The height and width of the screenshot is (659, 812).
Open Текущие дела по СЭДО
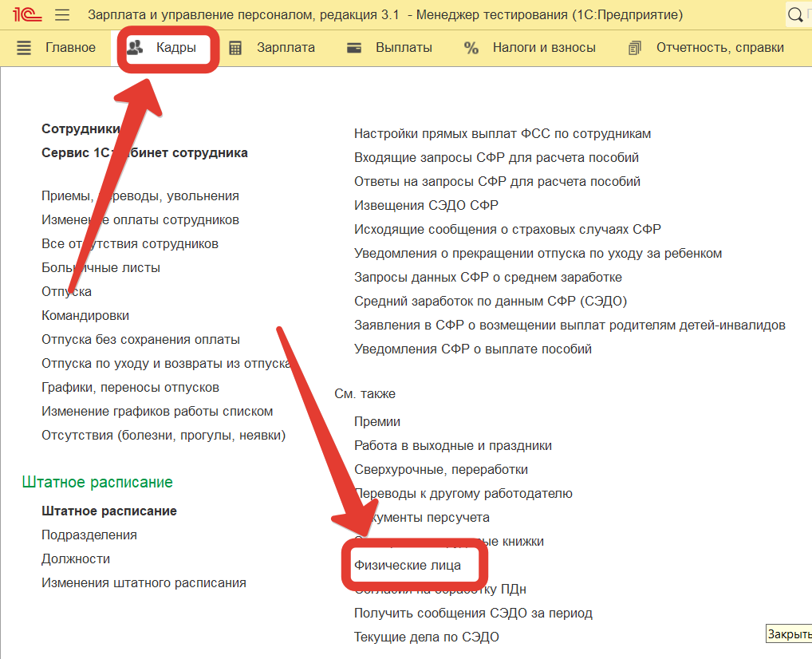tap(426, 637)
